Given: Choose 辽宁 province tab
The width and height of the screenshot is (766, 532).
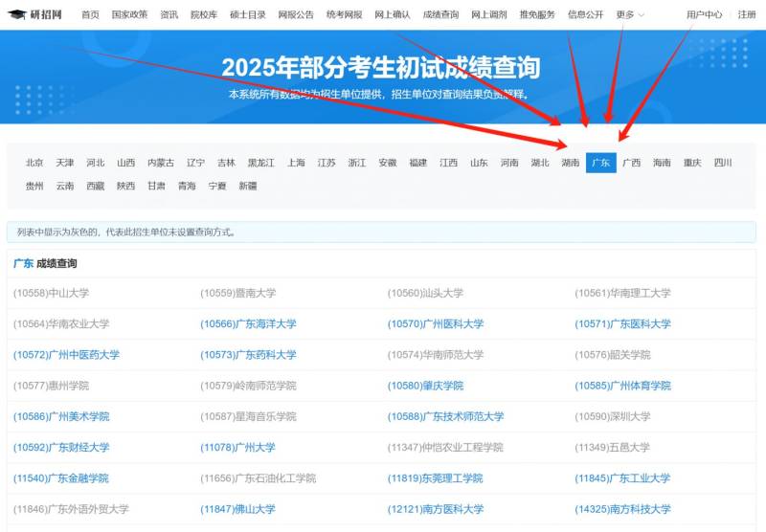Looking at the screenshot, I should tap(196, 163).
